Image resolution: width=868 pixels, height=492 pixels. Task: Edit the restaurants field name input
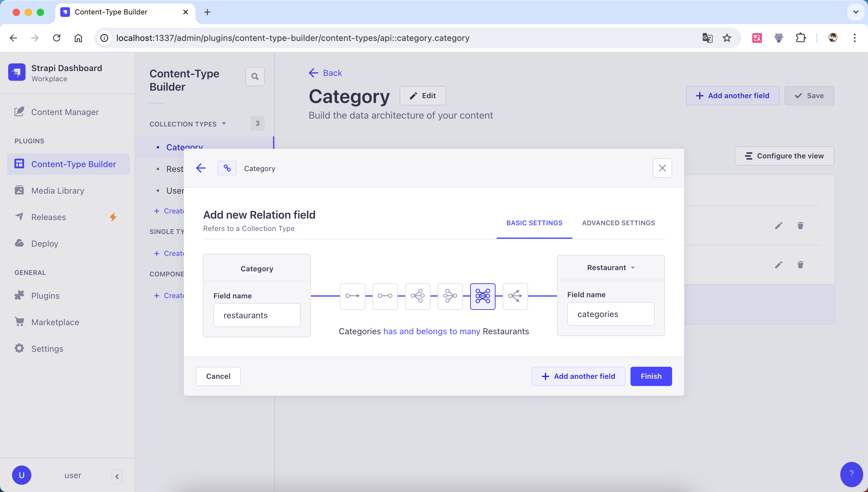(257, 315)
